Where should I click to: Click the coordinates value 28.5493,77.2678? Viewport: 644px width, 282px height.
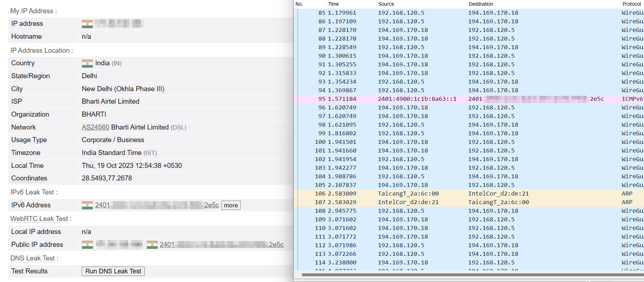pyautogui.click(x=107, y=178)
